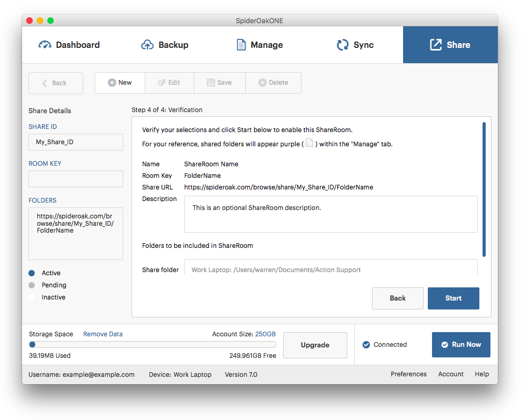Click the 'Connected' status label
Viewport: 532px width, 420px height.
390,345
